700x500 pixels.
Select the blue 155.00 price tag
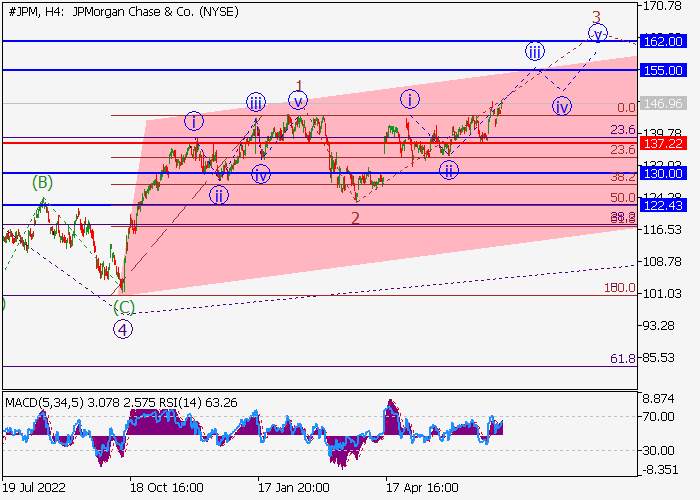tap(663, 71)
